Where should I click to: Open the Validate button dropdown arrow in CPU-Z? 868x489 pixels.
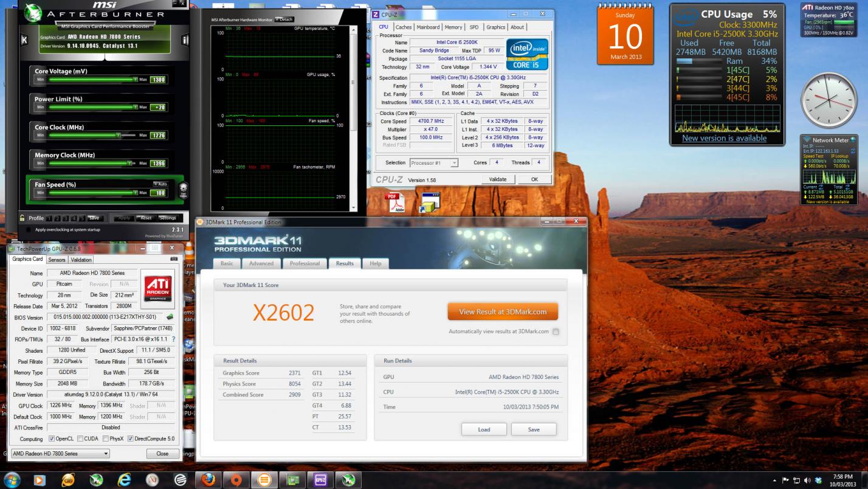pos(498,179)
